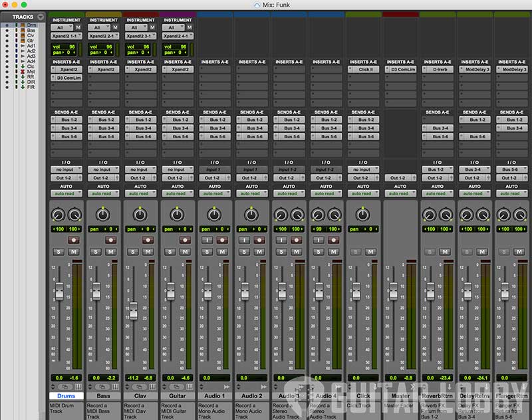The width and height of the screenshot is (532, 420).
Task: Enable input monitoring on Audio 2
Action: (x=244, y=240)
